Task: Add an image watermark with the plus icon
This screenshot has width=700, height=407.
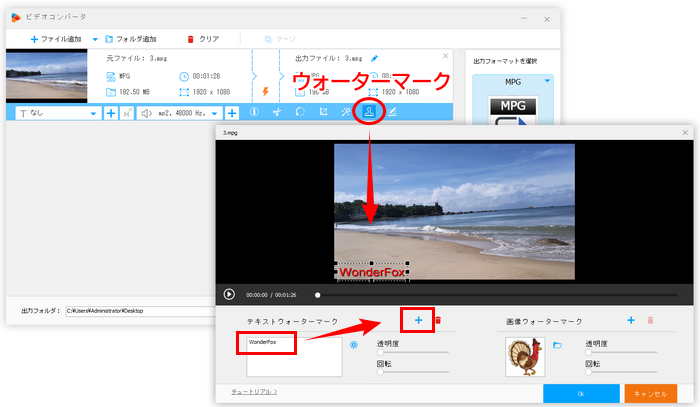Action: pos(631,320)
